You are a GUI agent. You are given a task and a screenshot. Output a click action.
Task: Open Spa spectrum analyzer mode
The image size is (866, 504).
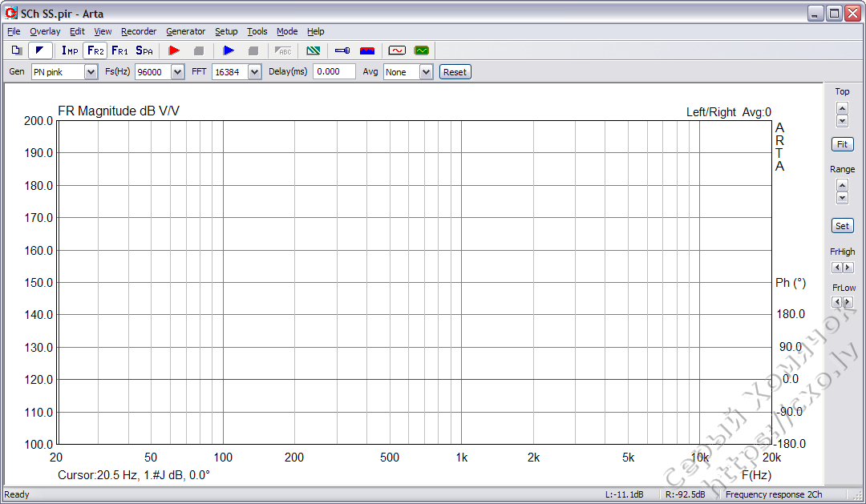click(144, 50)
